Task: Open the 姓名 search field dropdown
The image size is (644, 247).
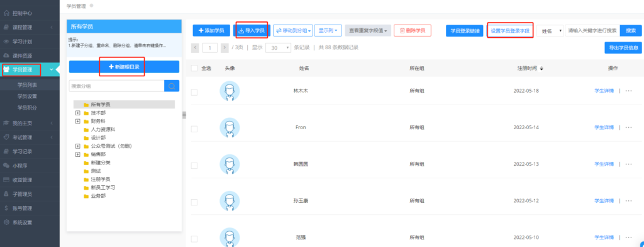Action: (550, 30)
